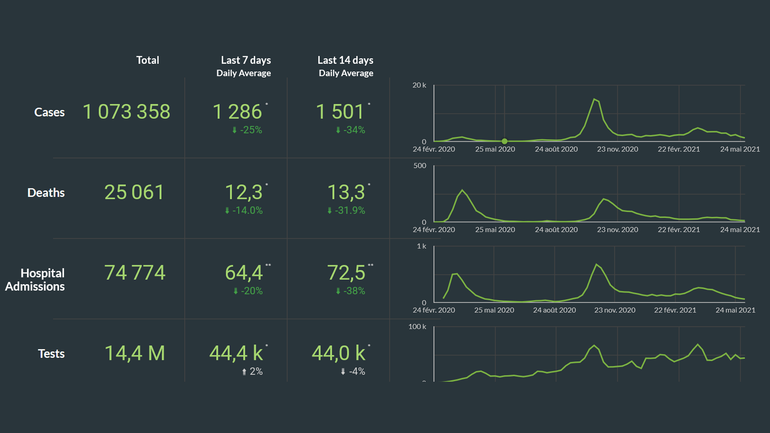Image resolution: width=770 pixels, height=433 pixels.
Task: Select the Cases row label
Action: [x=48, y=112]
